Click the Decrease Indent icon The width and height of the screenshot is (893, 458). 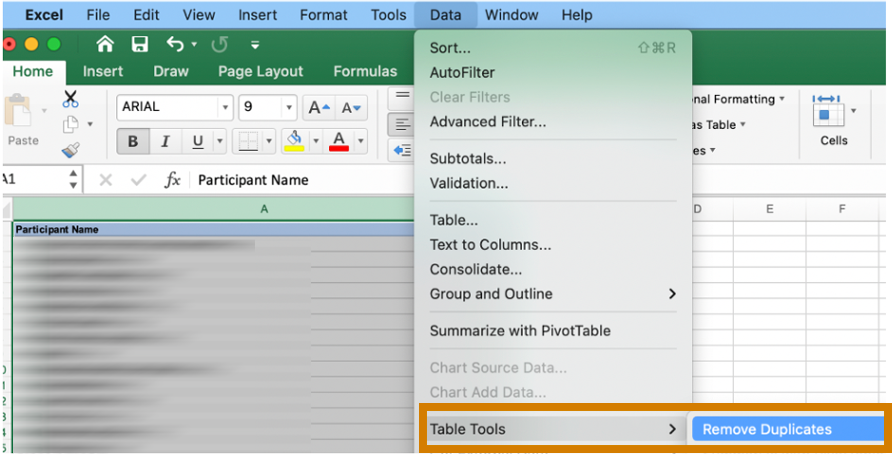click(402, 150)
